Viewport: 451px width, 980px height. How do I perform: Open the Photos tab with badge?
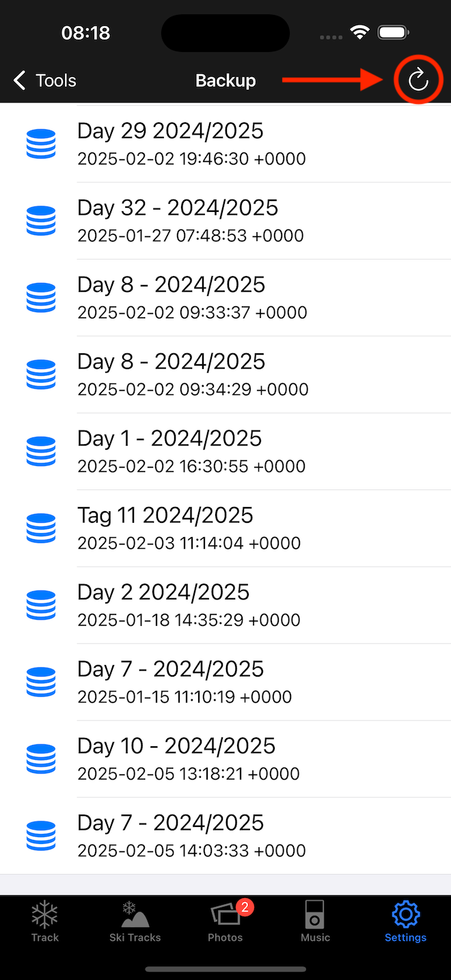tap(225, 921)
